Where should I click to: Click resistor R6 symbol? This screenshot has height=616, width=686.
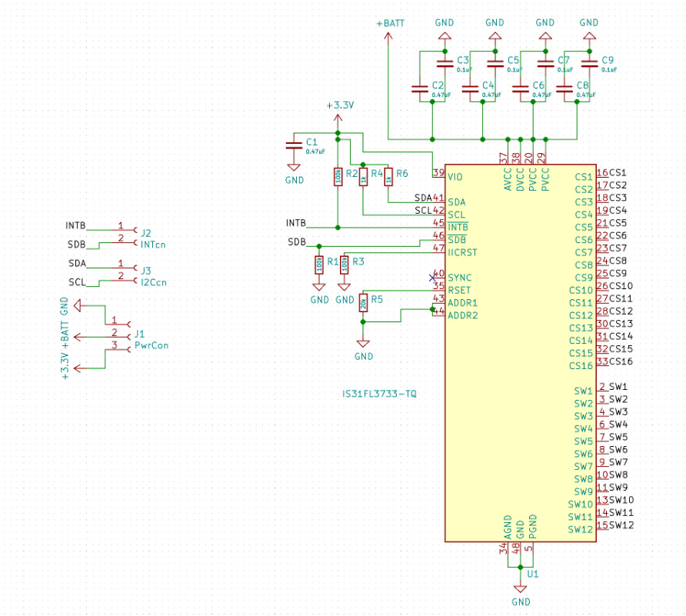pos(388,177)
